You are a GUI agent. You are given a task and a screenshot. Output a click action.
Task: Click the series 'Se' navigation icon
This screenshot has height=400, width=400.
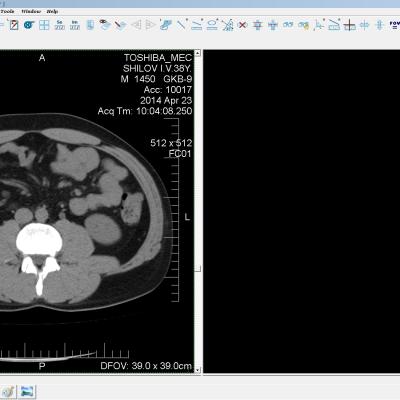(60, 25)
